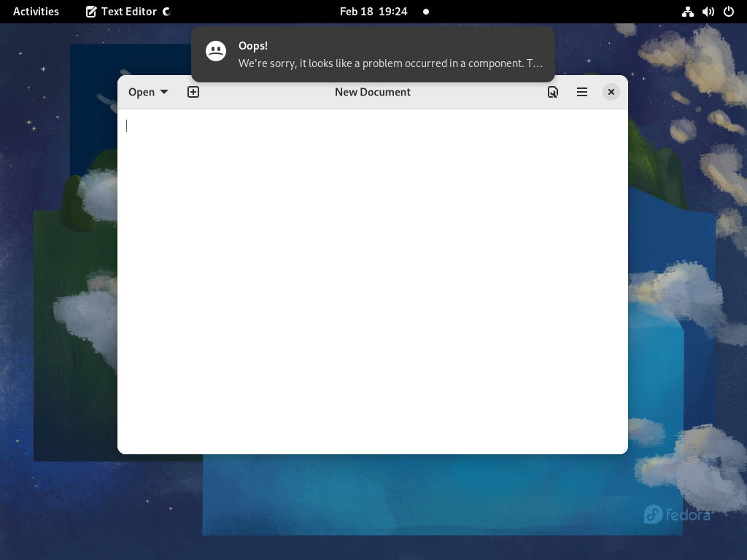Click the volume speaker icon

pos(708,12)
